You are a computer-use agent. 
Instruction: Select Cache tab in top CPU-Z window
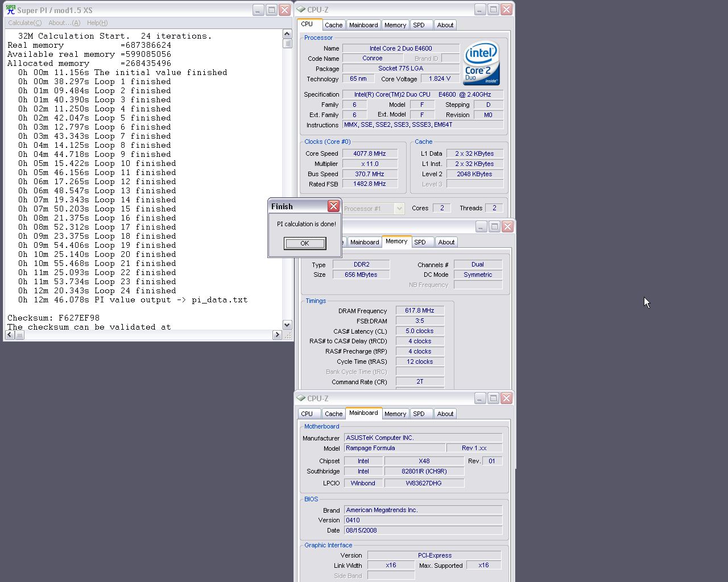click(334, 25)
